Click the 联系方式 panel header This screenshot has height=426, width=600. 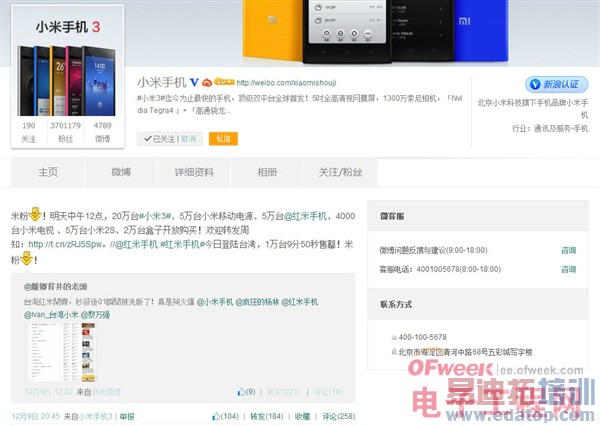pyautogui.click(x=478, y=304)
